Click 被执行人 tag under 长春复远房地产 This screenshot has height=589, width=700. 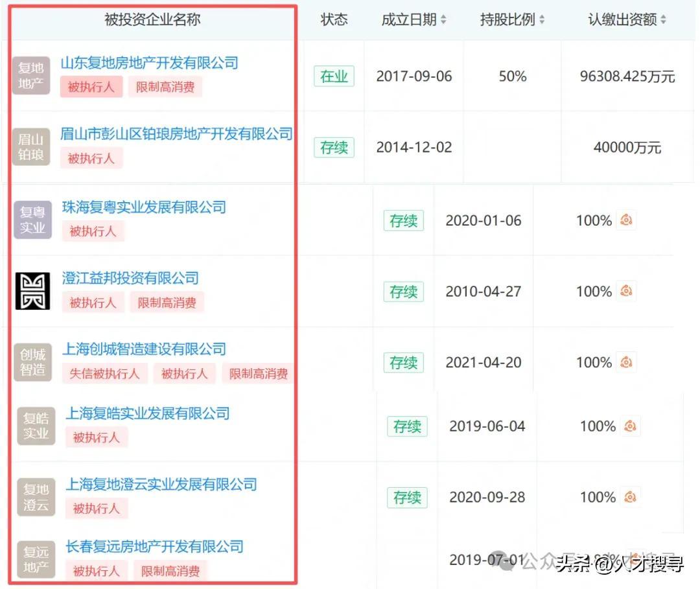coord(97,571)
